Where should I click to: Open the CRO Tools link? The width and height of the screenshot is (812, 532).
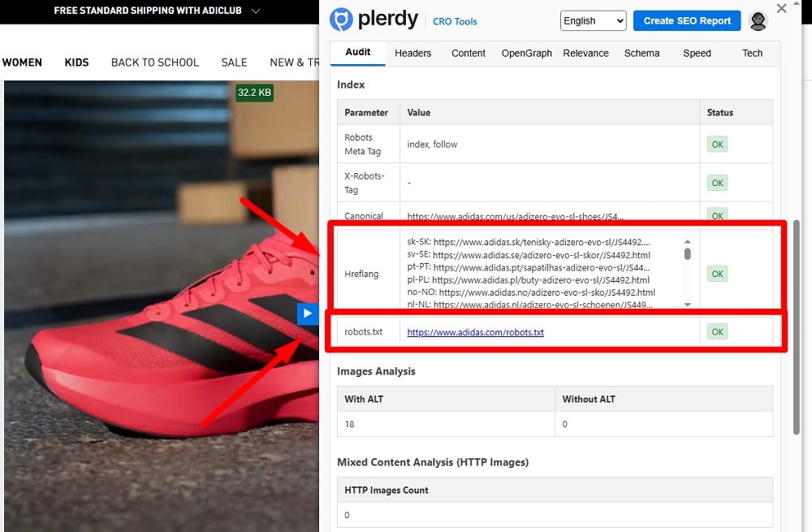pos(454,22)
